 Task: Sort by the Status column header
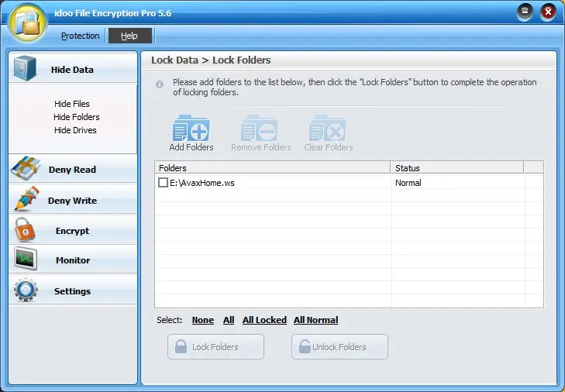click(457, 168)
